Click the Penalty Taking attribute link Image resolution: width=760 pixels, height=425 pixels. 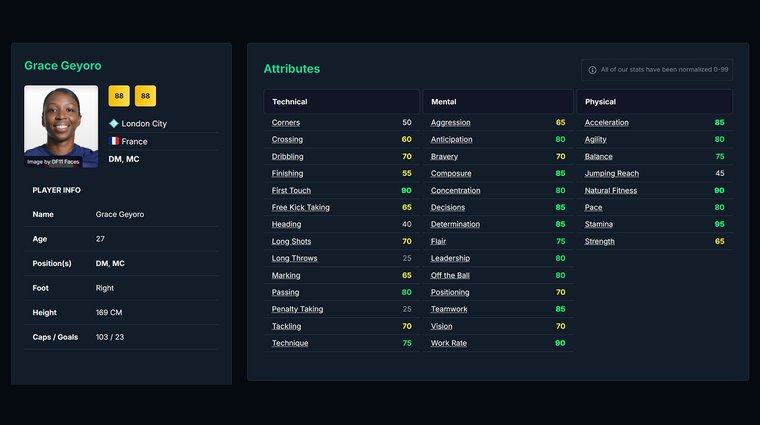click(x=297, y=310)
